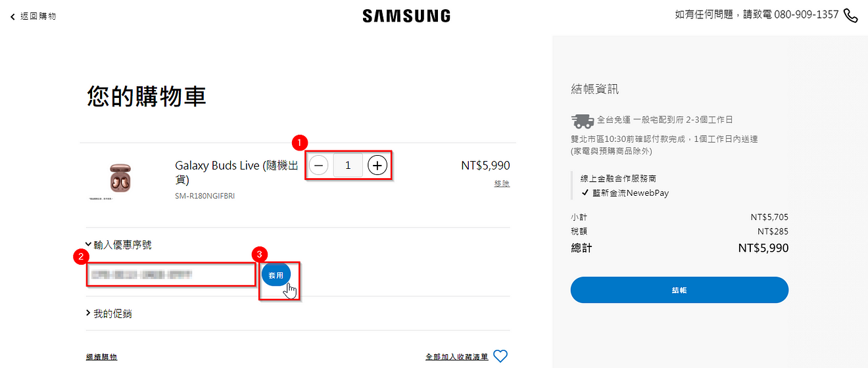Click the phone icon next to 080-909-1357
This screenshot has width=868, height=368.
(x=851, y=15)
